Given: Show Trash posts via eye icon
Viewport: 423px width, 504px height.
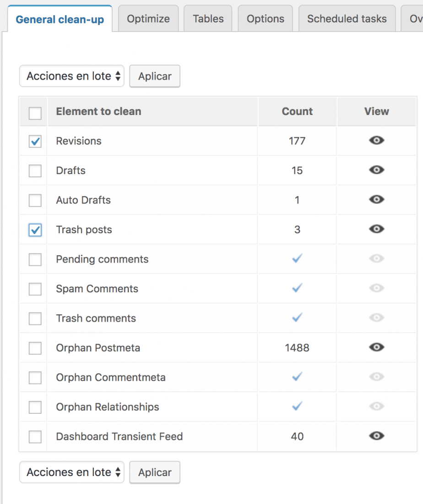Looking at the screenshot, I should pos(376,229).
